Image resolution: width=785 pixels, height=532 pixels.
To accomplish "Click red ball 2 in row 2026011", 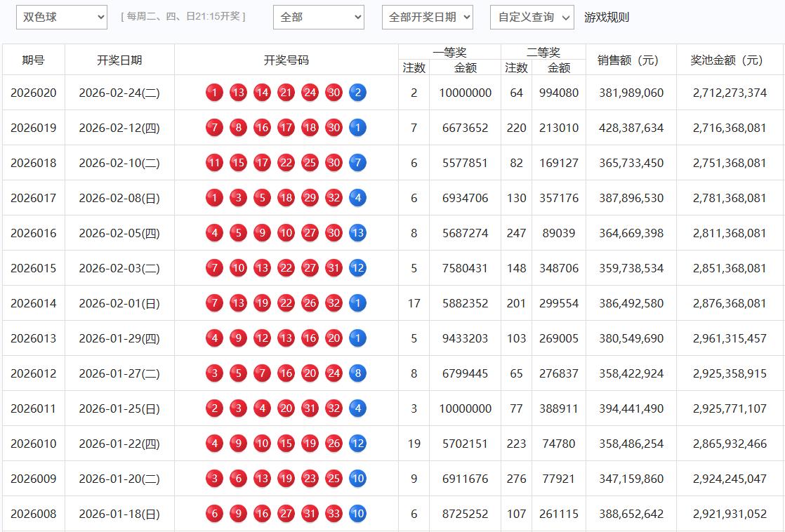I will tap(214, 408).
